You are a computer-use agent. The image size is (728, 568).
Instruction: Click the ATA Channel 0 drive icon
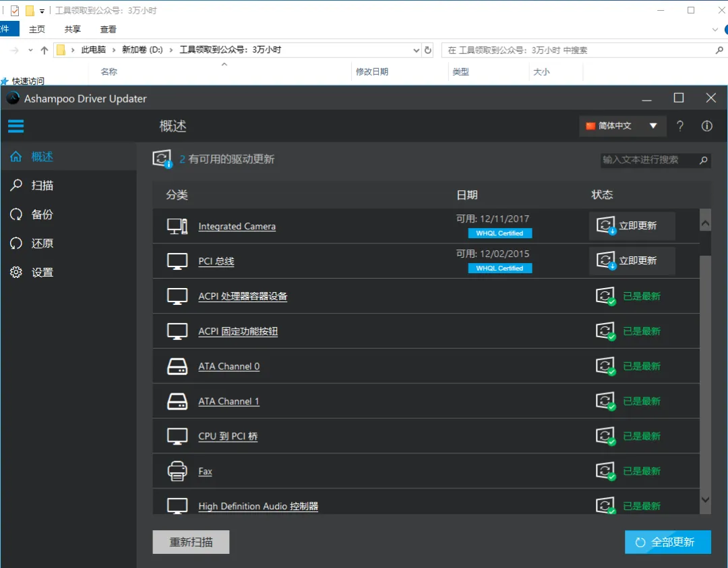(x=177, y=366)
